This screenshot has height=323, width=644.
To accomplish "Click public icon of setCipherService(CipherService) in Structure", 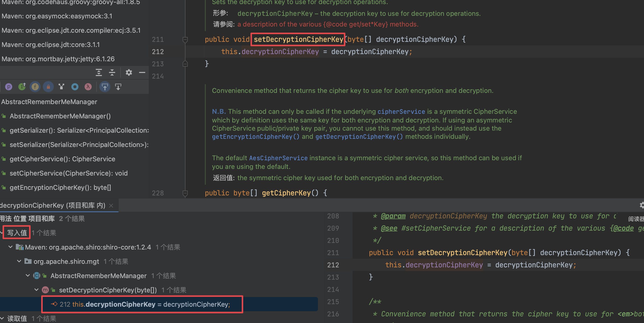I will (x=4, y=173).
